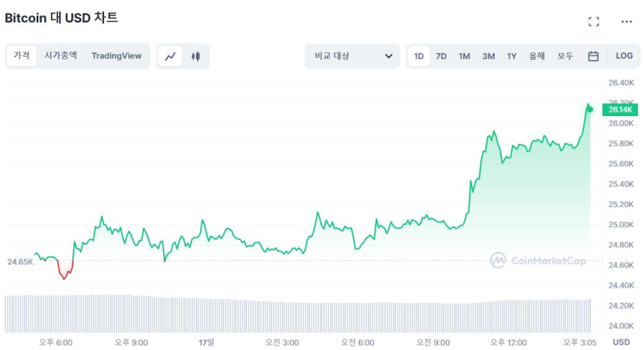Screen dimensions: 644x350
Task: Click the CoinMarketCap watermark logo
Action: click(538, 260)
